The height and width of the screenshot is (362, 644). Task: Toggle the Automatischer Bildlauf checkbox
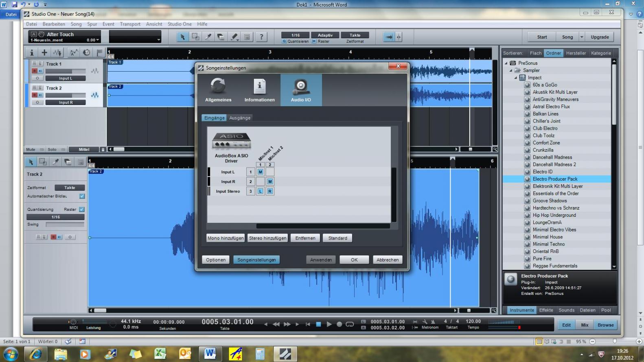coord(82,196)
